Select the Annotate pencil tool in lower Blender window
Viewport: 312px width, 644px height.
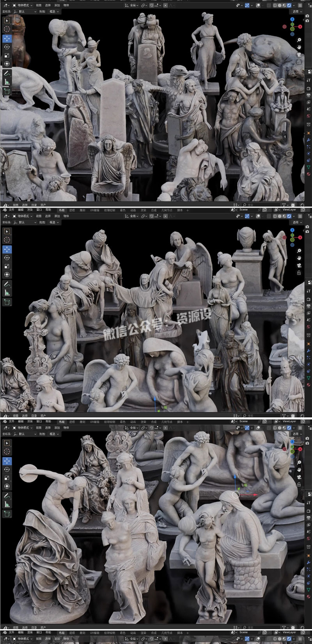[7, 496]
